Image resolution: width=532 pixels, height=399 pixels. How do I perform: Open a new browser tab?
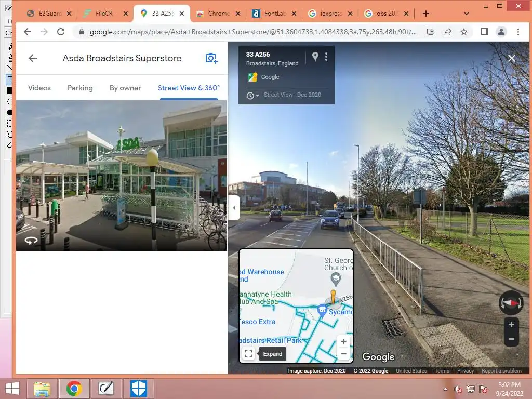pos(426,14)
